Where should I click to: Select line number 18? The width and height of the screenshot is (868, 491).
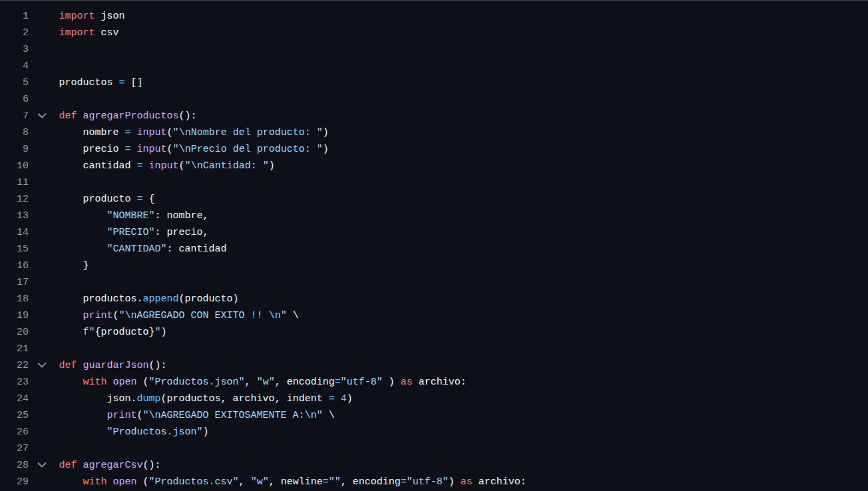click(23, 298)
